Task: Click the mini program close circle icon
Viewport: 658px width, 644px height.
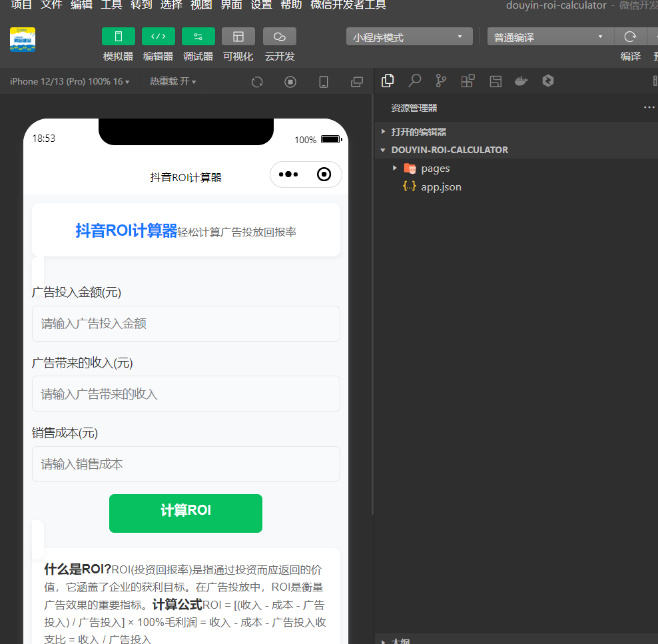Action: coord(324,174)
